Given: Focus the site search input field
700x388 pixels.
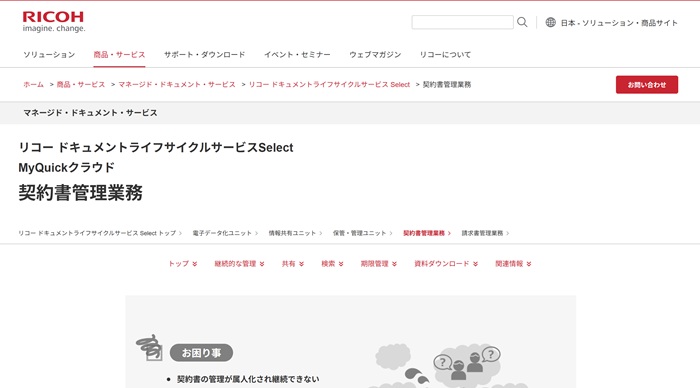Looking at the screenshot, I should pyautogui.click(x=462, y=22).
